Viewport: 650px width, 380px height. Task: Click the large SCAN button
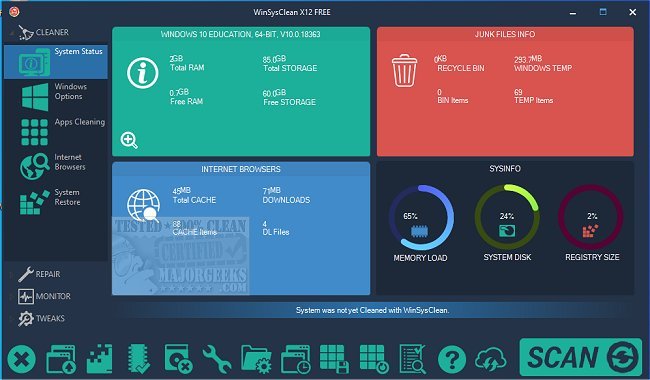click(x=580, y=357)
